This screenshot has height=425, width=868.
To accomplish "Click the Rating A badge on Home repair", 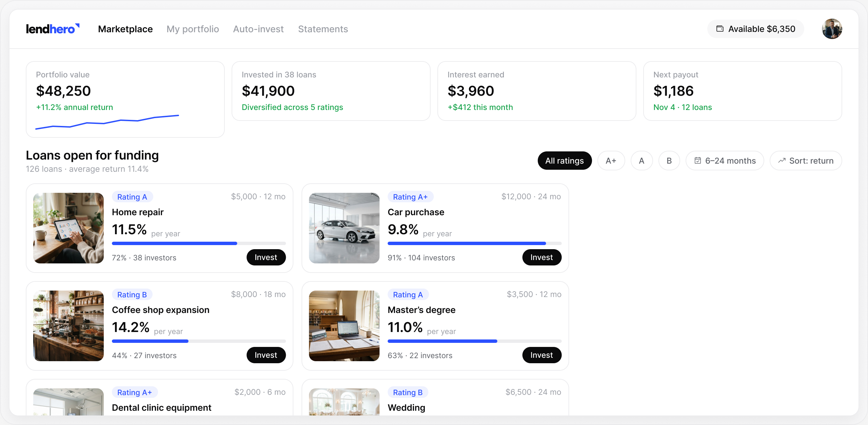I will [132, 197].
